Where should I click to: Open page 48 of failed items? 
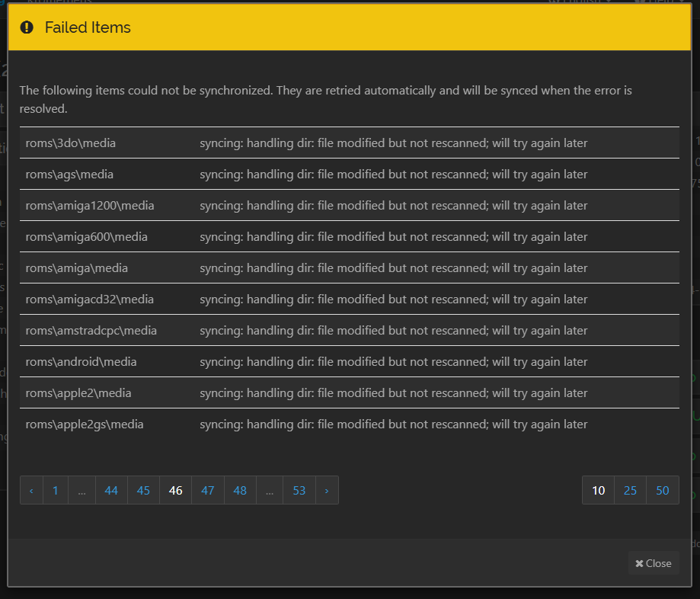point(240,490)
